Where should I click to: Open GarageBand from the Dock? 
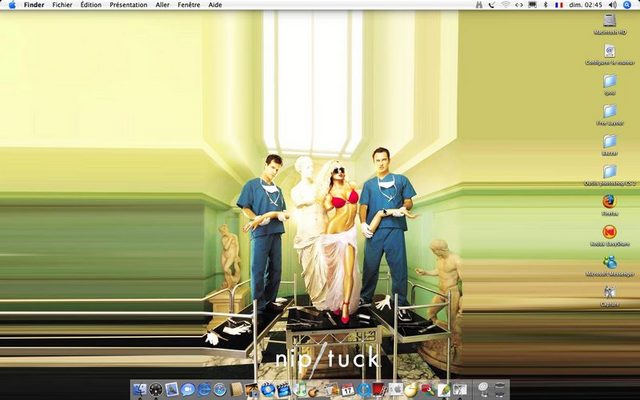click(315, 390)
